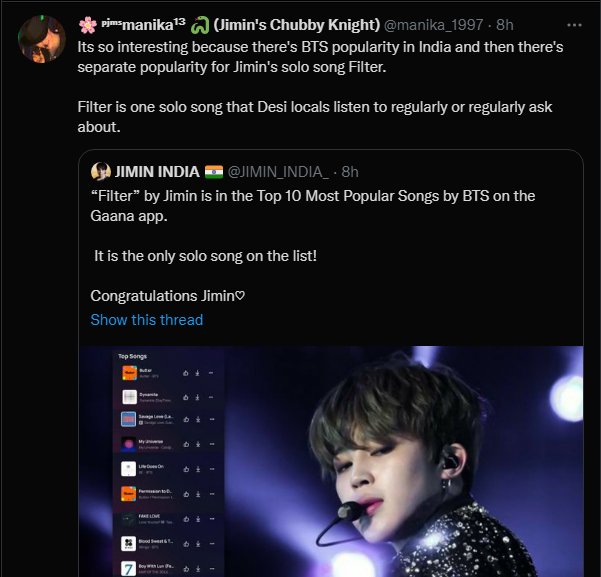Open the more menu for Savage Love song
Viewport: 601px width, 577px height.
tap(212, 419)
